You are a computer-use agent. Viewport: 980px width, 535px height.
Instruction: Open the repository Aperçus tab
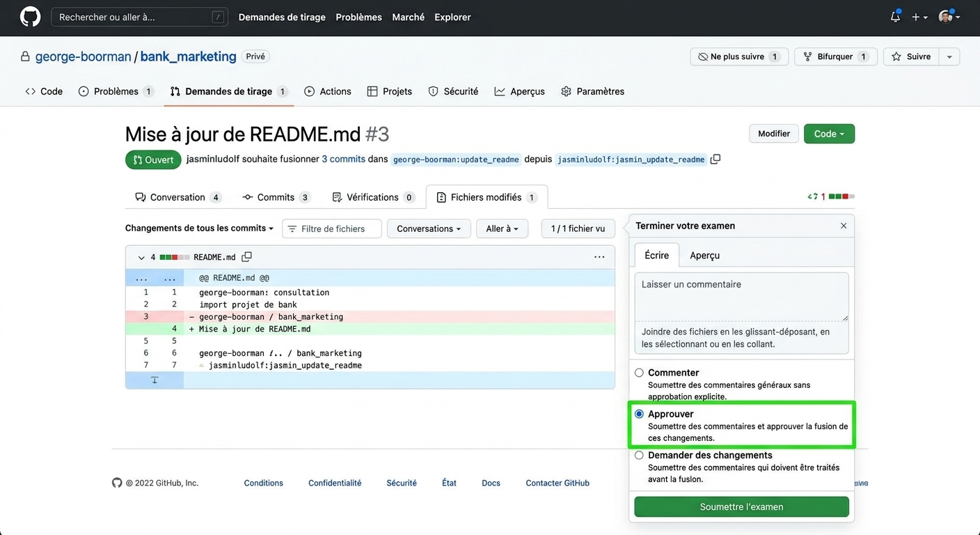[520, 91]
